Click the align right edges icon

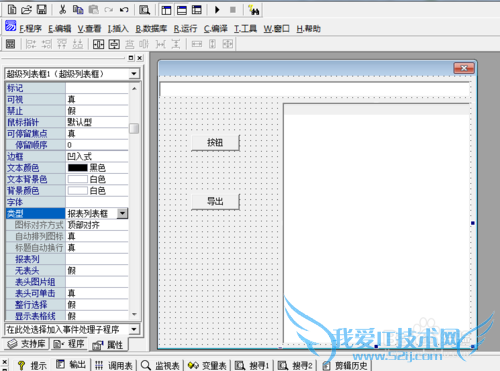[x=47, y=44]
